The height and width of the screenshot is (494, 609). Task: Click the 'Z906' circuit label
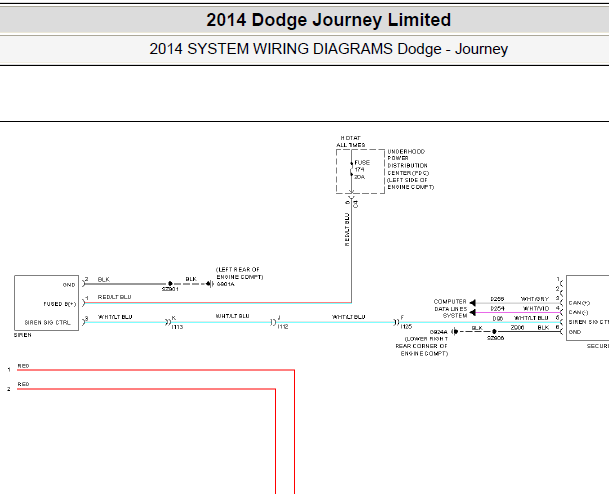[x=517, y=327]
